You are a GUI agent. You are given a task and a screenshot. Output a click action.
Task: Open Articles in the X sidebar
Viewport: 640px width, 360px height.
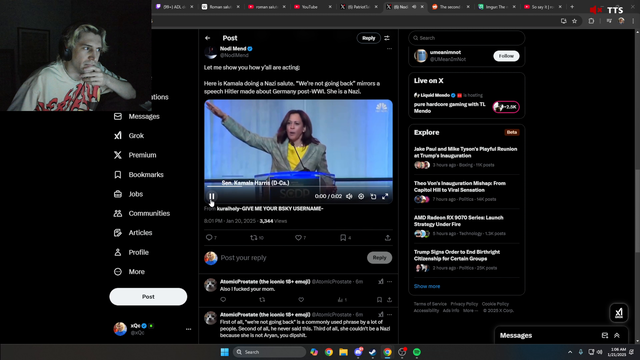click(x=133, y=233)
